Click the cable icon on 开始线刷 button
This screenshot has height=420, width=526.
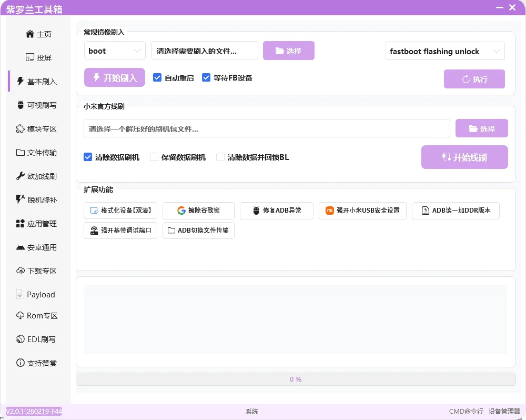(x=446, y=157)
